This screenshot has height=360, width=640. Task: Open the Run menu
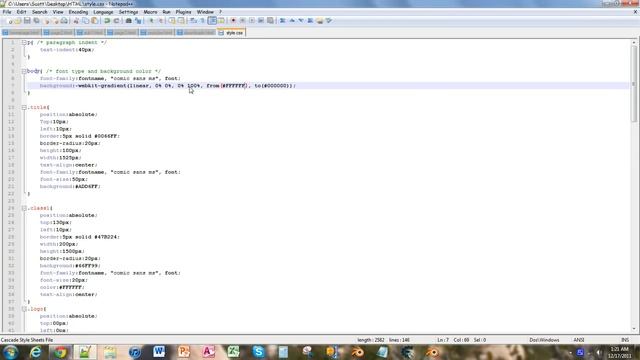166,12
